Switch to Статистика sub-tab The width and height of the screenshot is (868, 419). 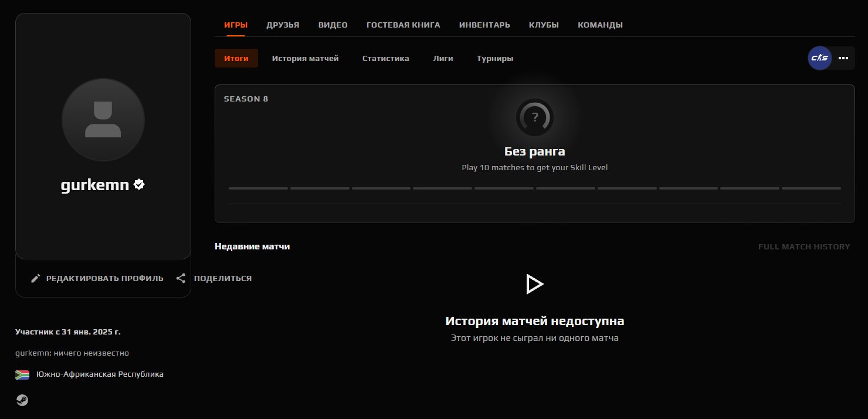pos(386,58)
